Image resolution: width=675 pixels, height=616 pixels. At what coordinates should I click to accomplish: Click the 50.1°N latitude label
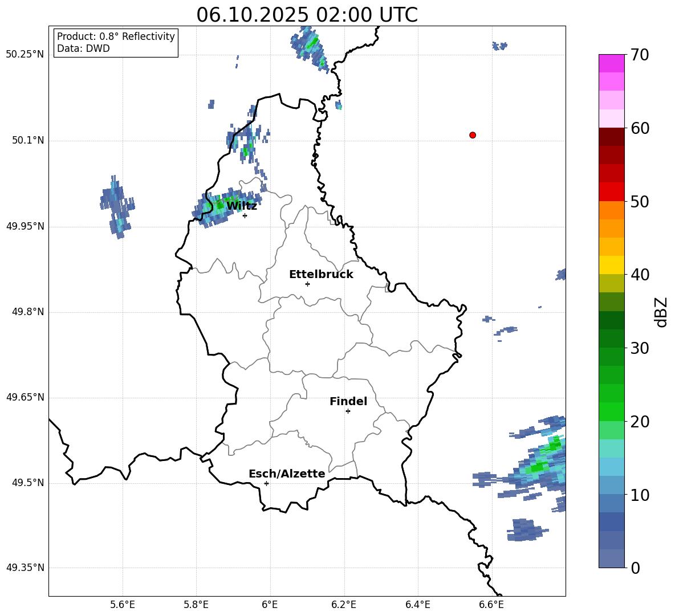click(28, 140)
